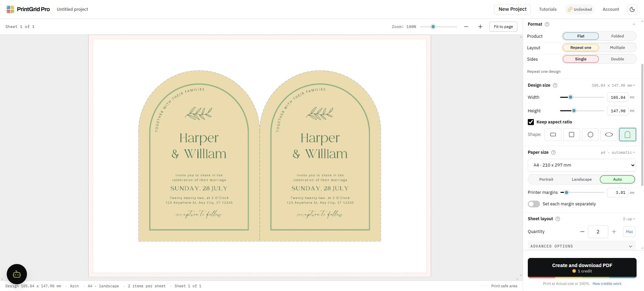
Task: Click 'Sheet 1 of 1' header text
Action: coord(20,27)
